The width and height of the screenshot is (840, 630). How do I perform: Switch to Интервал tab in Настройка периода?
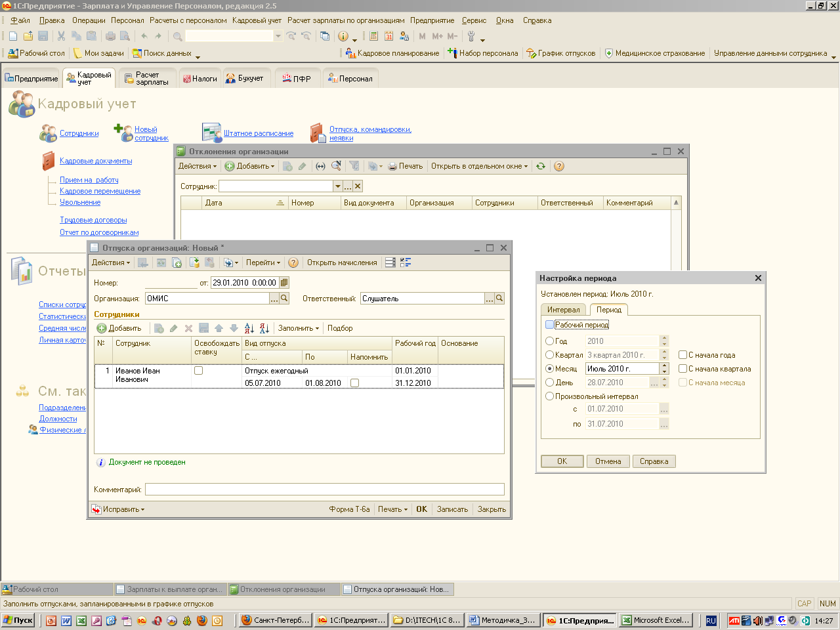click(564, 310)
